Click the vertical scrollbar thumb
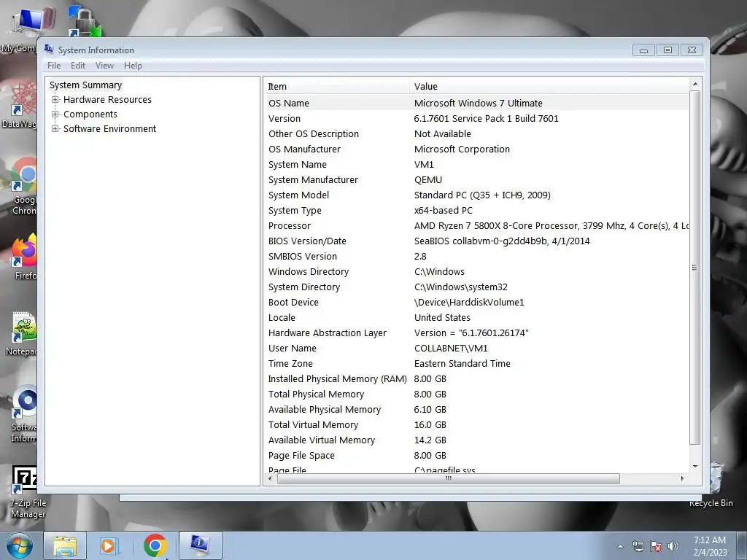747x560 pixels. pos(695,268)
